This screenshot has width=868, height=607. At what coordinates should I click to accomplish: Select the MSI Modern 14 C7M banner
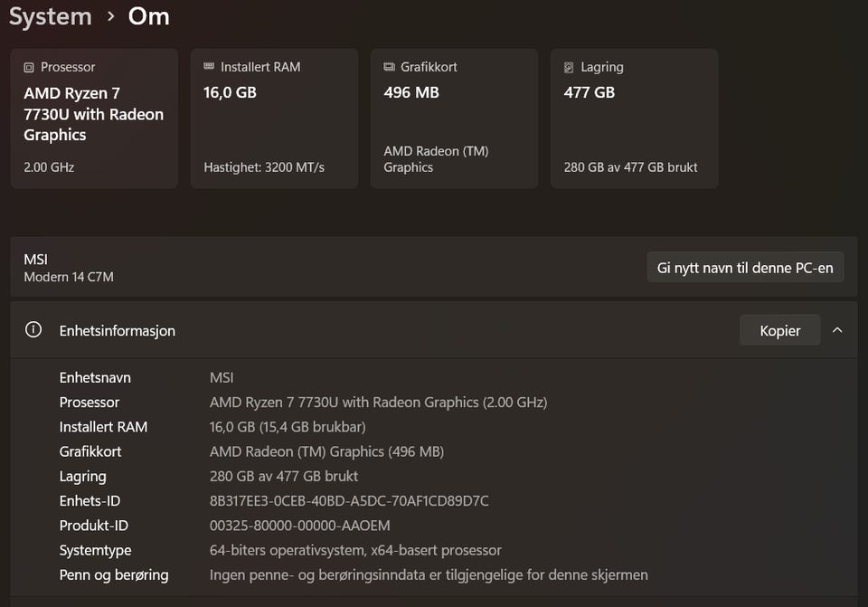(434, 268)
